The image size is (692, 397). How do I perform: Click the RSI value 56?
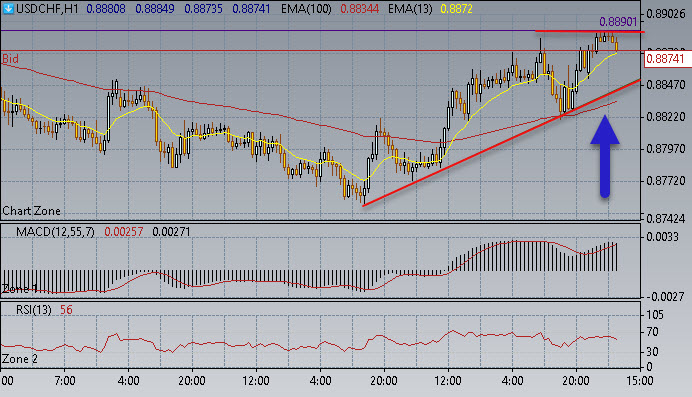tap(66, 310)
